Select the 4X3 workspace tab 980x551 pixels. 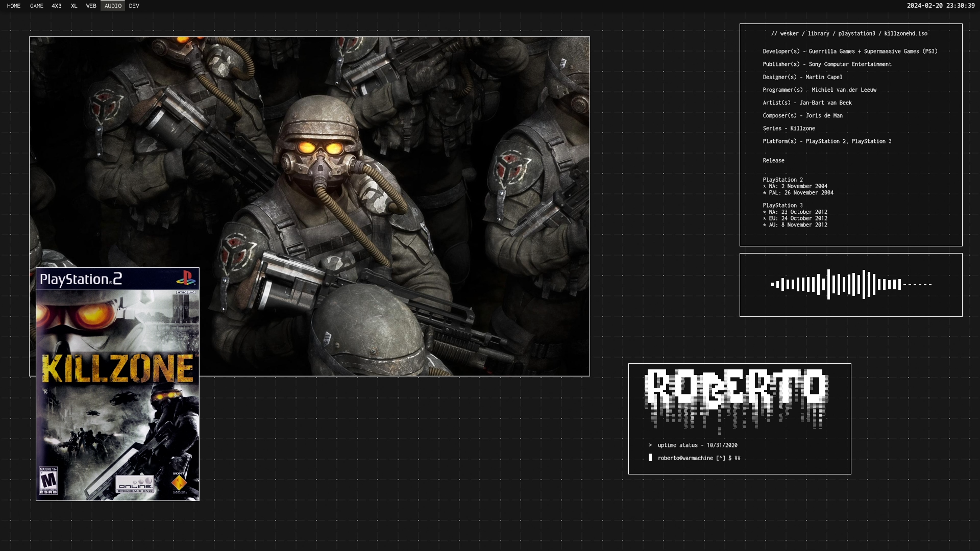[57, 6]
